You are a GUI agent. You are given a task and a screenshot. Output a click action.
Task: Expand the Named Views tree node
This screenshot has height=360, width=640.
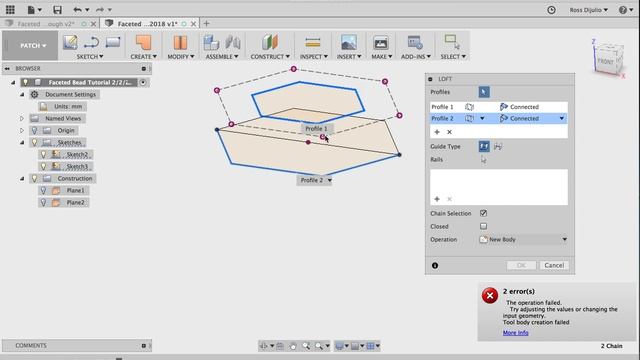[22, 118]
